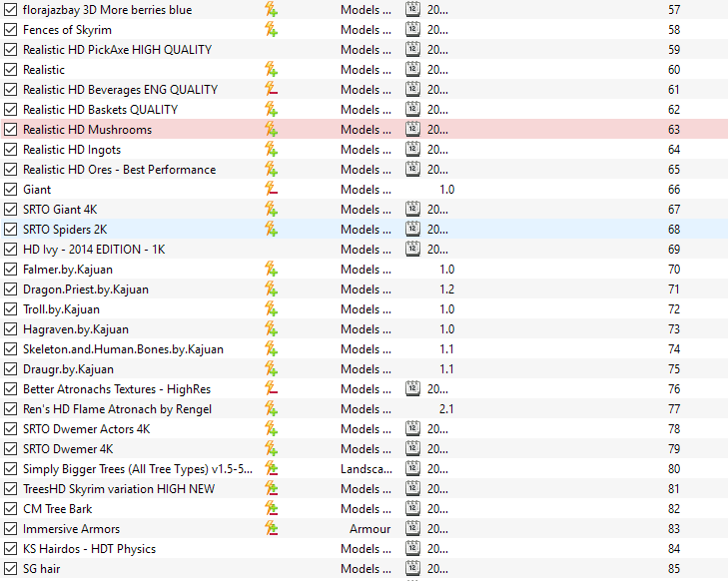
Task: Disable the Immersive Armors mod checkbox
Action: pyautogui.click(x=11, y=529)
